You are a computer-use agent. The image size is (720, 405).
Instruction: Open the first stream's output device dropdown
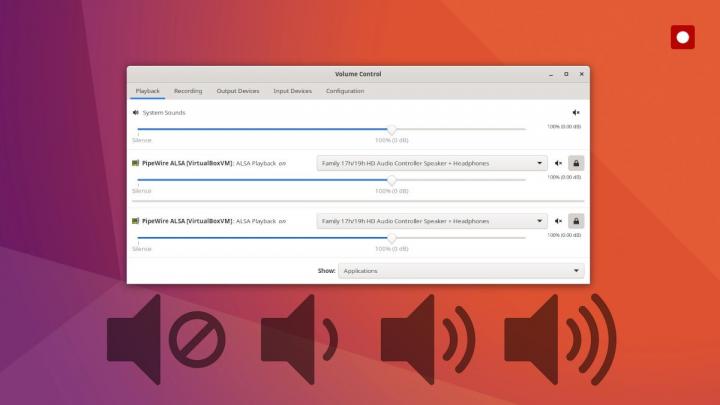431,163
